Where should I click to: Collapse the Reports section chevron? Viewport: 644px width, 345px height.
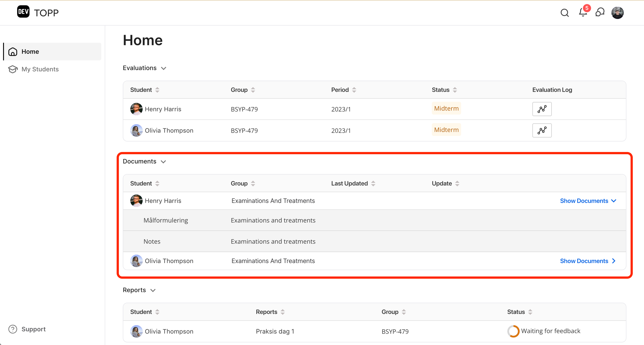point(153,290)
